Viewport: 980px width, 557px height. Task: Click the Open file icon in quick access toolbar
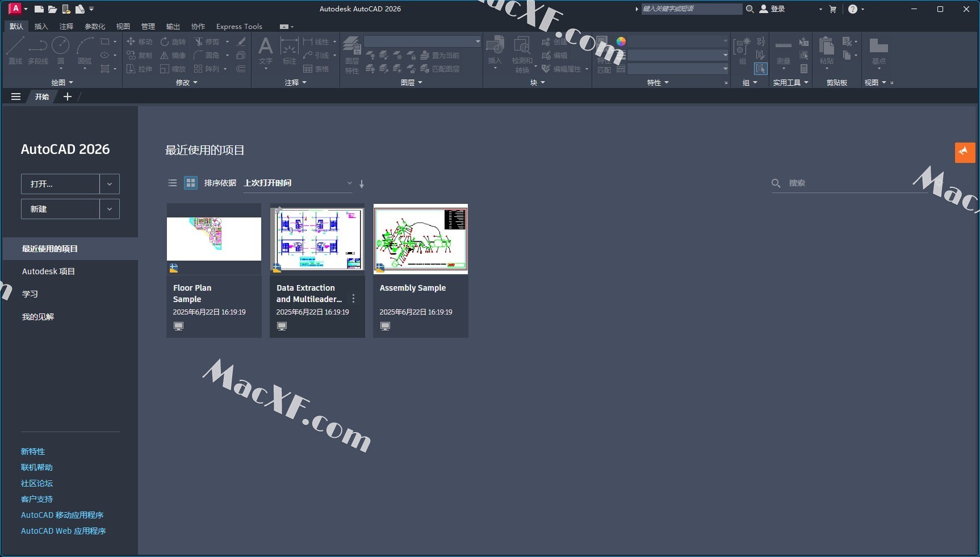(x=52, y=9)
